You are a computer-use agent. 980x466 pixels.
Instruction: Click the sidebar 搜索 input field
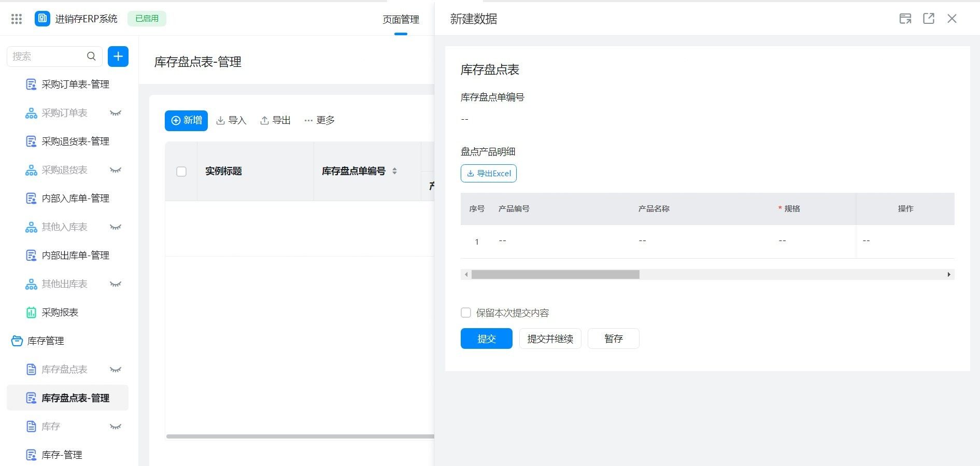pyautogui.click(x=47, y=57)
